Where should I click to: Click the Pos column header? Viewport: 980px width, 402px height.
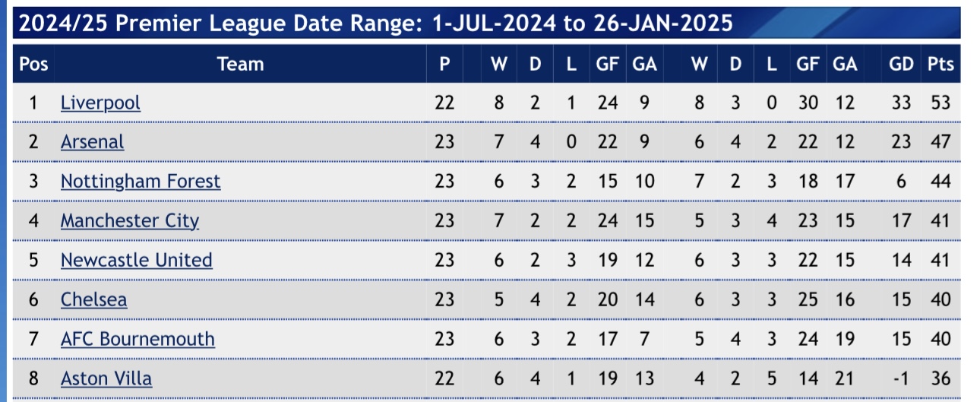(x=33, y=64)
